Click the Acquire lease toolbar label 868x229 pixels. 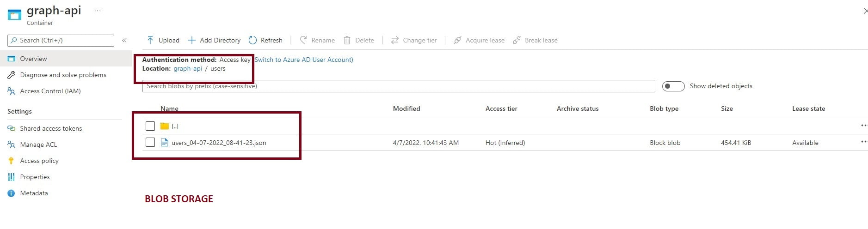point(485,40)
